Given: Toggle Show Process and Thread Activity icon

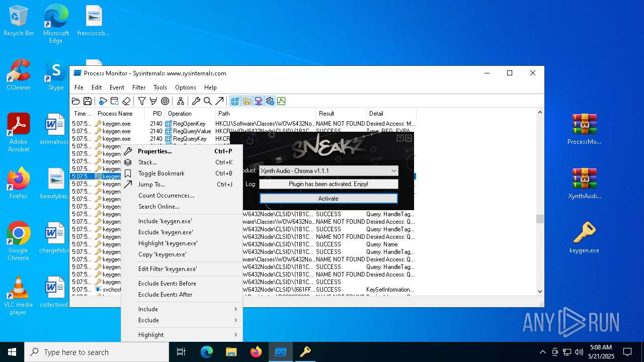Looking at the screenshot, I should pos(270,101).
